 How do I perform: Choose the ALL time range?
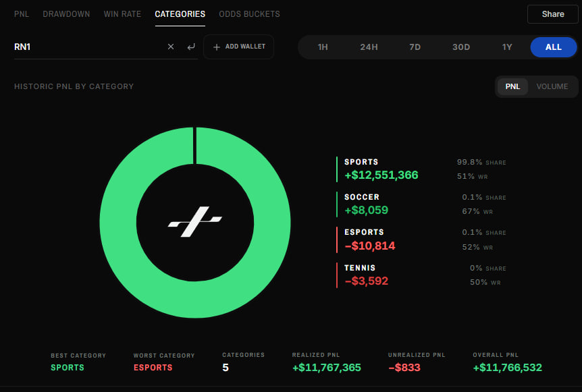(x=554, y=47)
